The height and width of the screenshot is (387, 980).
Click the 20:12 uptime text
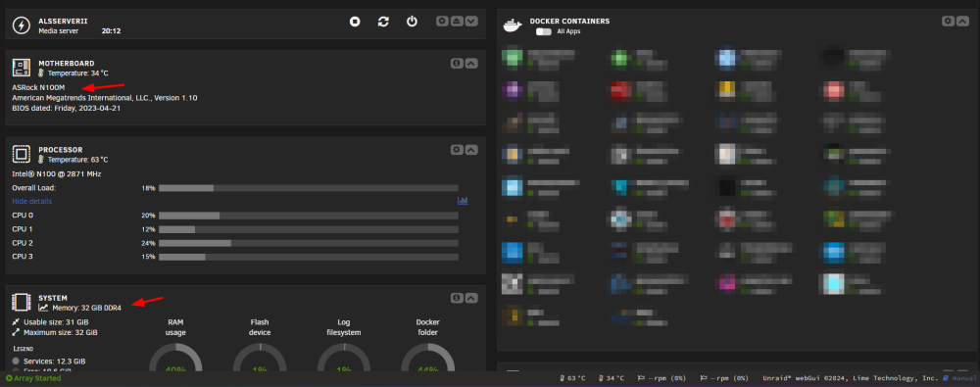tap(112, 30)
